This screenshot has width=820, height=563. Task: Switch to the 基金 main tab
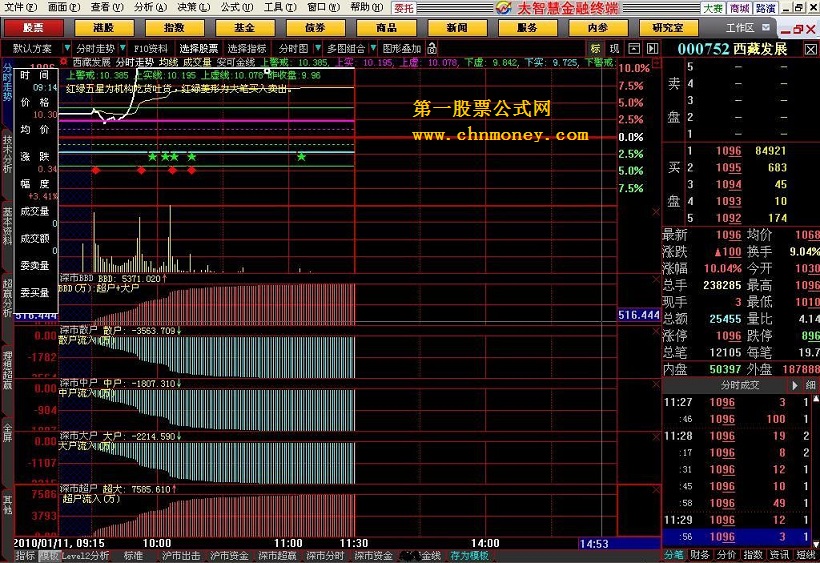[245, 28]
